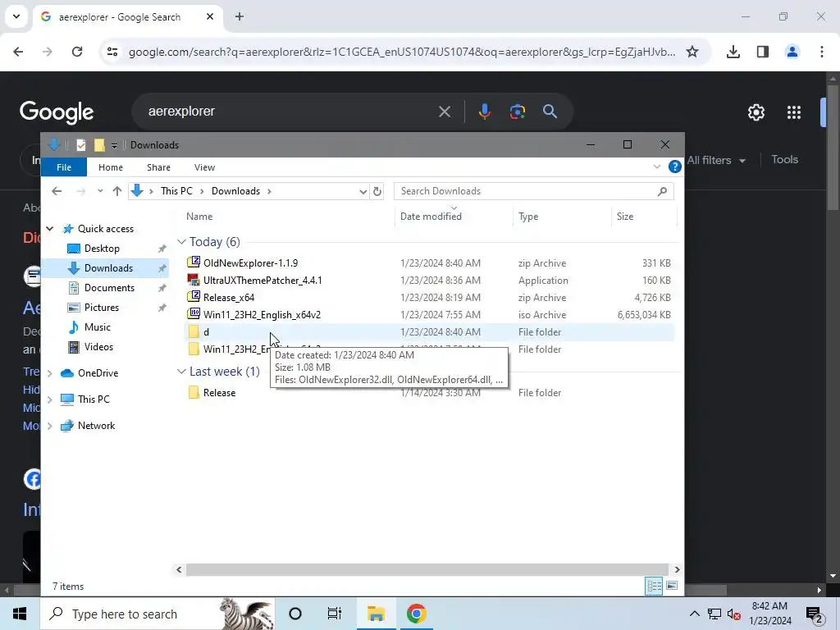Expand the Explorer ribbon chevron

pyautogui.click(x=657, y=167)
